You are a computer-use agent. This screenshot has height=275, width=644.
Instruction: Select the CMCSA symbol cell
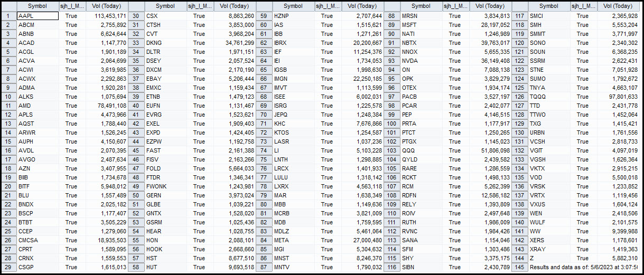tap(38, 240)
